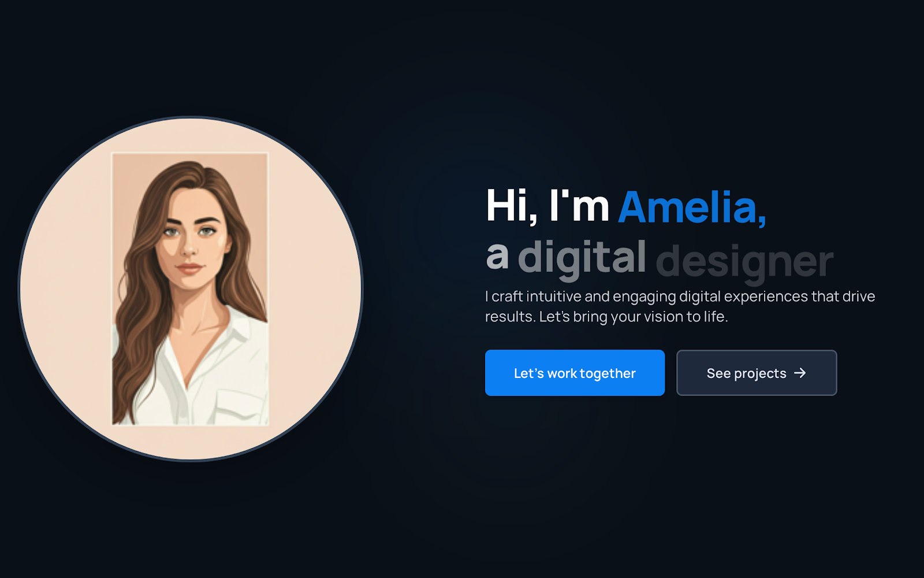Click "I craft intuitive" in the description
Image resolution: width=924 pixels, height=578 pixels.
point(533,297)
